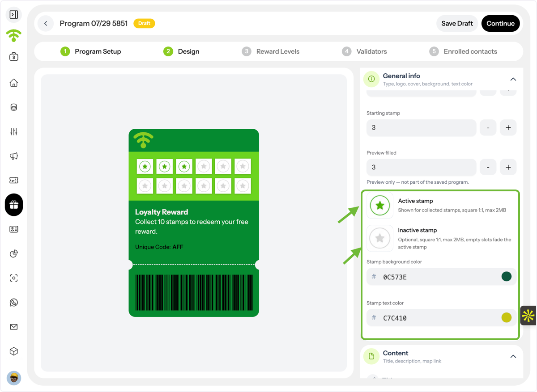The image size is (537, 392).
Task: Open the dollar bag icon in sidebar
Action: pyautogui.click(x=14, y=57)
